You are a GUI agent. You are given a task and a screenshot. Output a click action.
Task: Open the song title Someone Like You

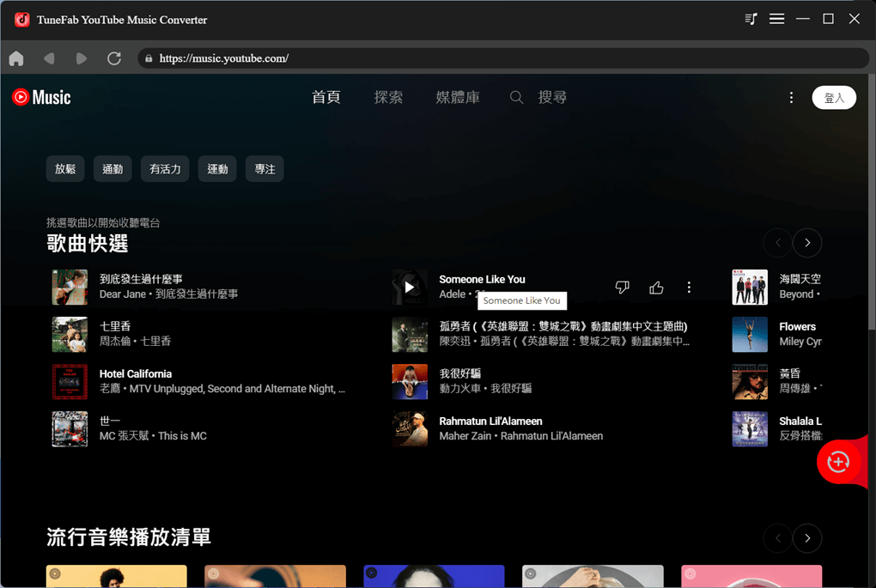482,279
